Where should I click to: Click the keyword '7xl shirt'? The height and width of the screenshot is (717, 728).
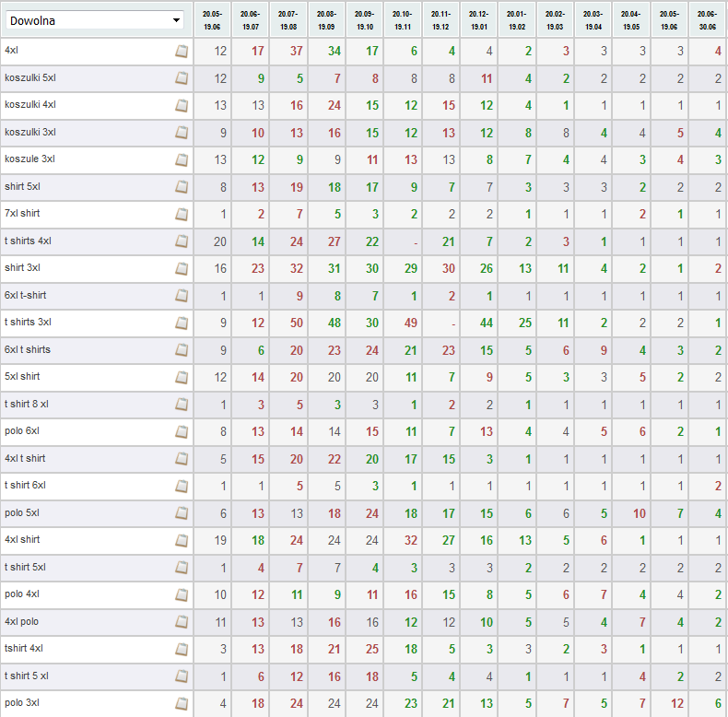pyautogui.click(x=22, y=213)
